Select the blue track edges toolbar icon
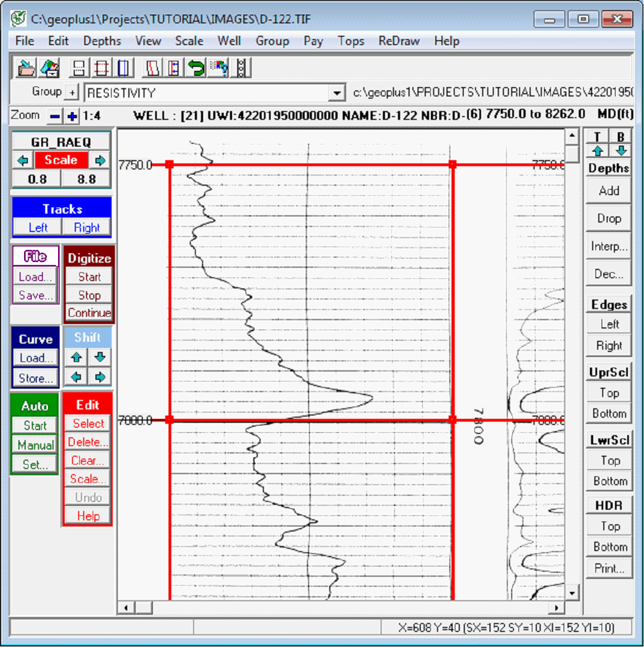This screenshot has height=647, width=644. click(x=123, y=68)
